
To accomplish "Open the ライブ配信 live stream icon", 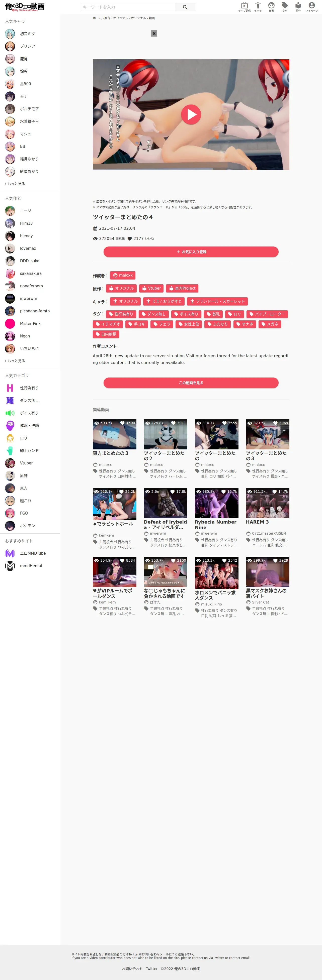I will 244,7.
